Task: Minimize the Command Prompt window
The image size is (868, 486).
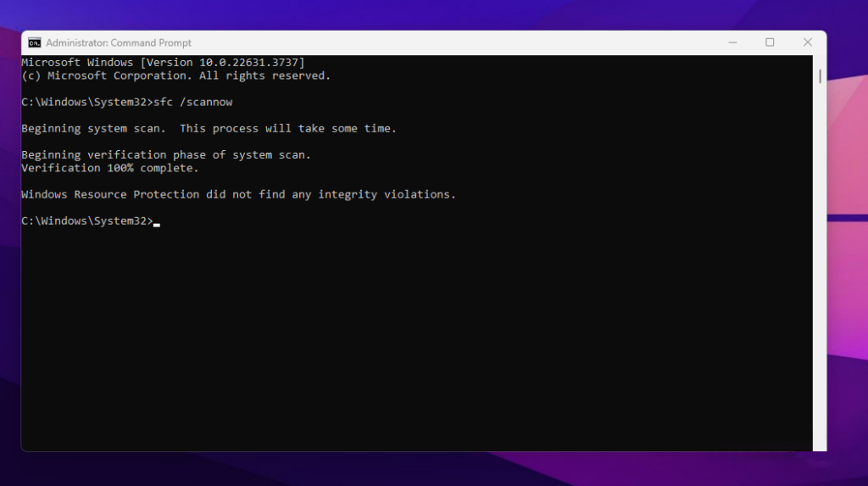Action: (732, 42)
